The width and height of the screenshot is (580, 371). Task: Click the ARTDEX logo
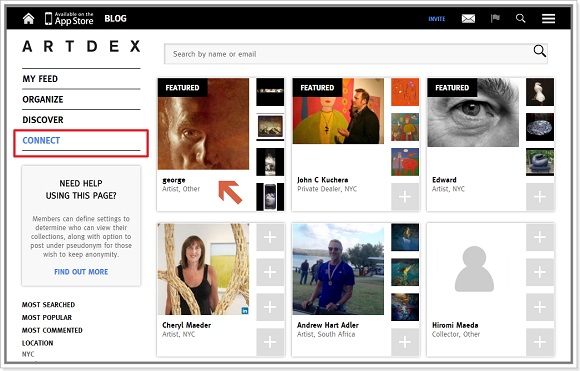coord(81,47)
